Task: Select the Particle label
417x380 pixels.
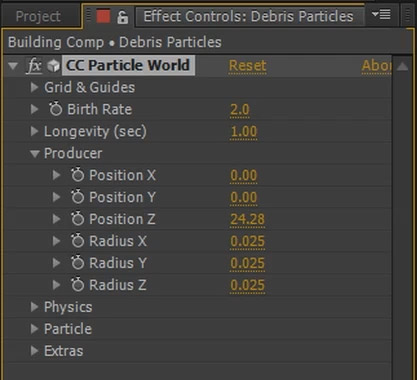Action: [68, 329]
